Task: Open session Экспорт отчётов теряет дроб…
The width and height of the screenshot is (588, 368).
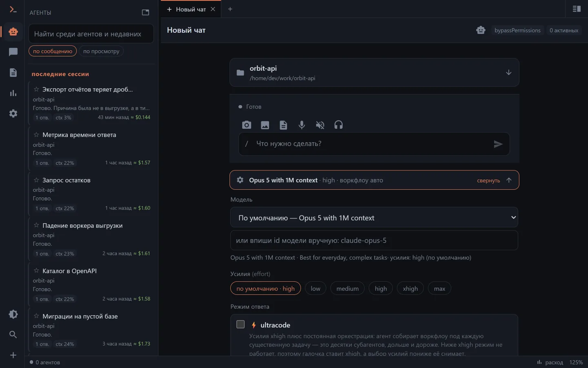Action: tap(91, 102)
